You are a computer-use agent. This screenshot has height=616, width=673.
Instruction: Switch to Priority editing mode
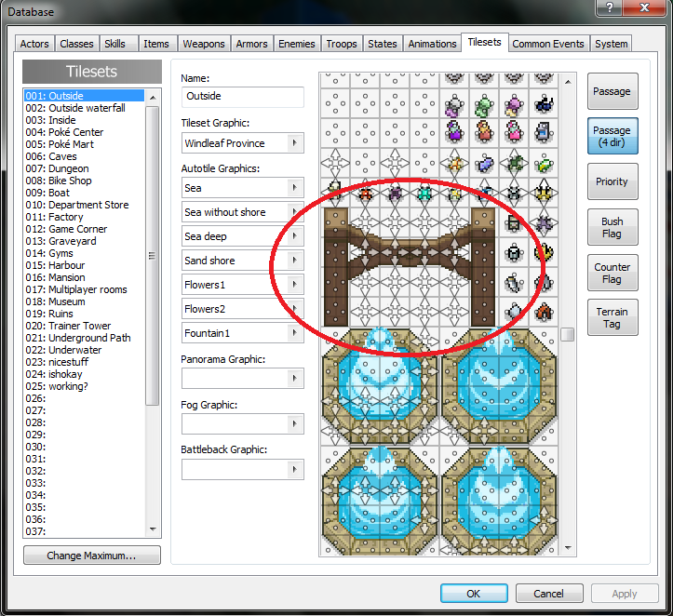pos(612,181)
